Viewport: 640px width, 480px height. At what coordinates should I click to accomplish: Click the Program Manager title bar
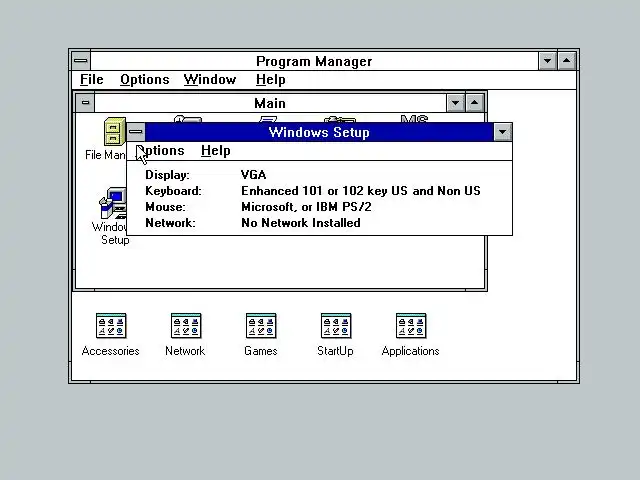pos(314,61)
